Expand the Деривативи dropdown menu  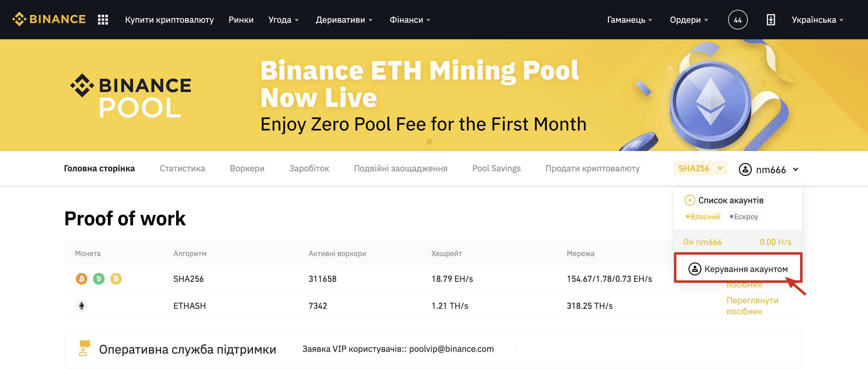pyautogui.click(x=344, y=20)
